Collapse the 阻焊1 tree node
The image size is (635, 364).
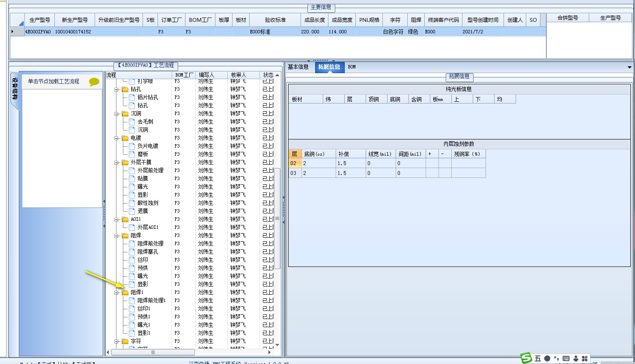point(116,293)
